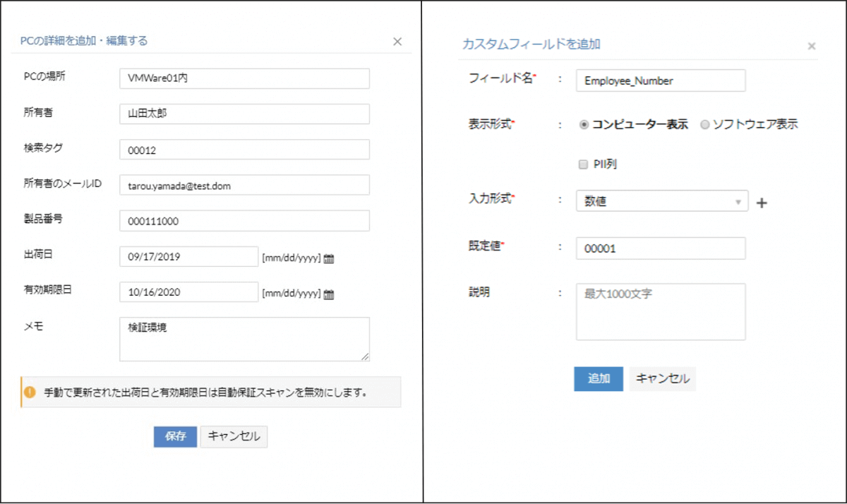Click the 所有者のメールID email field
Screen dimensions: 847x504
pos(244,186)
